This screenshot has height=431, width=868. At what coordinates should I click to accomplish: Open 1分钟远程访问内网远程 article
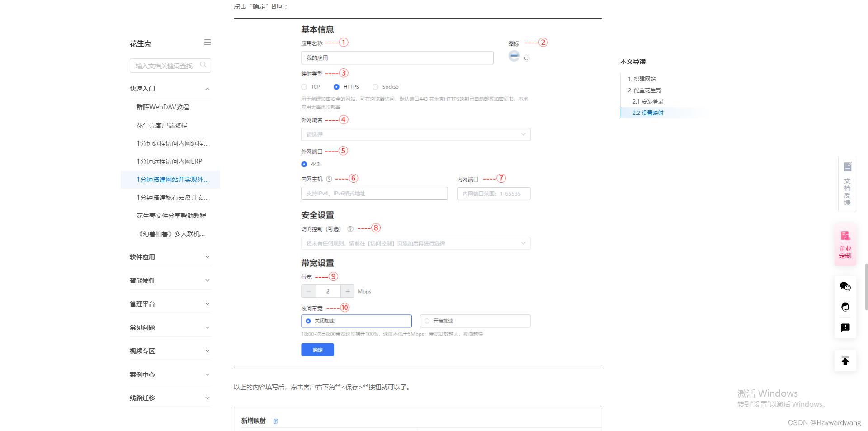[173, 143]
